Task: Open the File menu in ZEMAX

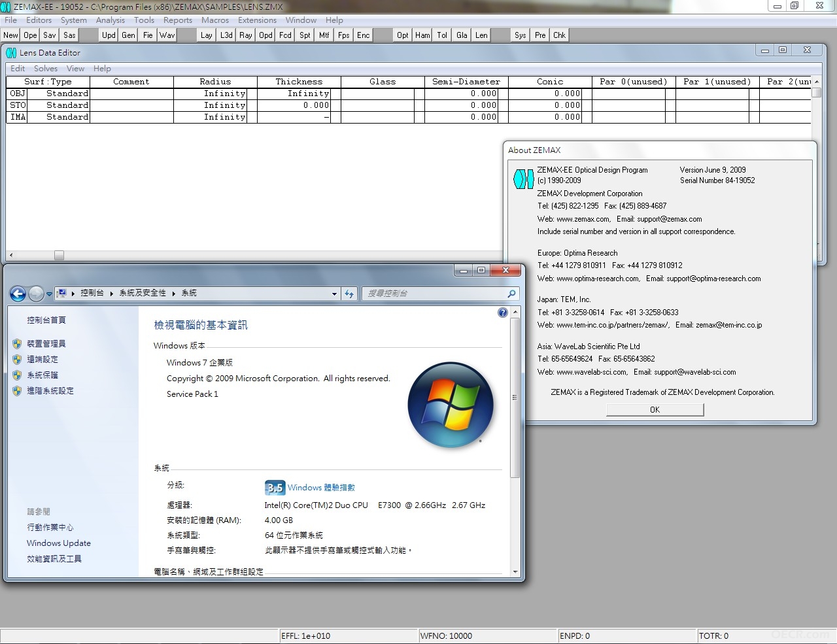Action: [10, 20]
